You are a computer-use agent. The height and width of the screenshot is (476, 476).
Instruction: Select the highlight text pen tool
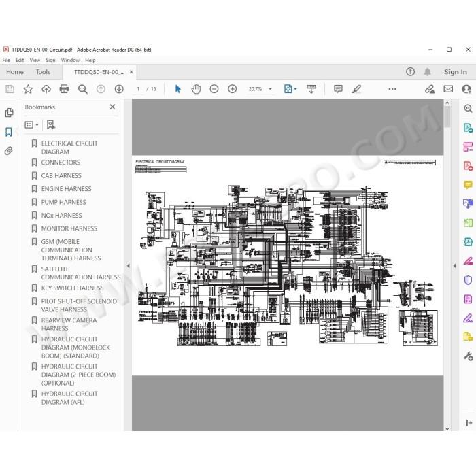356,89
